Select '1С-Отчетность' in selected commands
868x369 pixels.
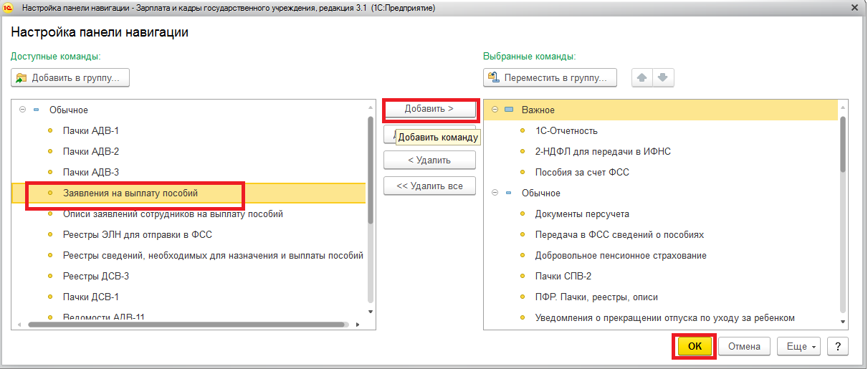pyautogui.click(x=661, y=130)
